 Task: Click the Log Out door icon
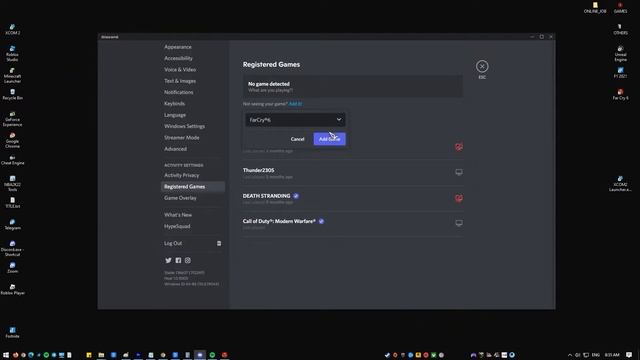[219, 243]
